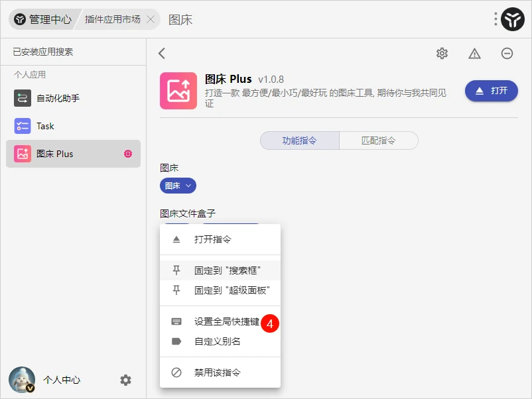This screenshot has height=399, width=532.
Task: Select 自定义别名 menu entry
Action: [x=220, y=341]
